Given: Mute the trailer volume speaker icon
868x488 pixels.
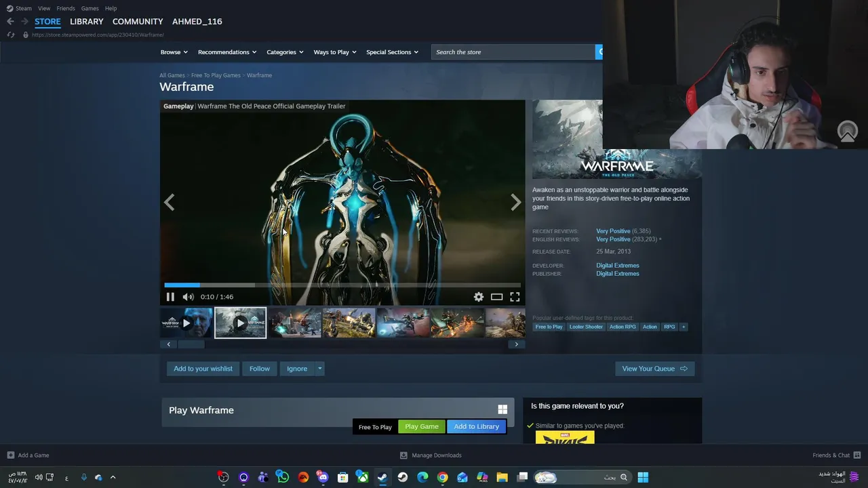Looking at the screenshot, I should click(188, 297).
